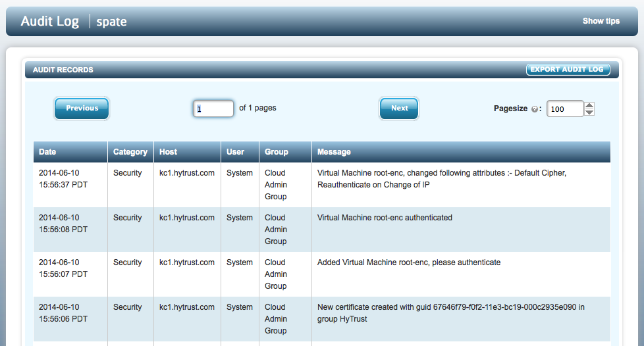Select the date 2014-06-10 15:56:06 PDT

click(63, 313)
